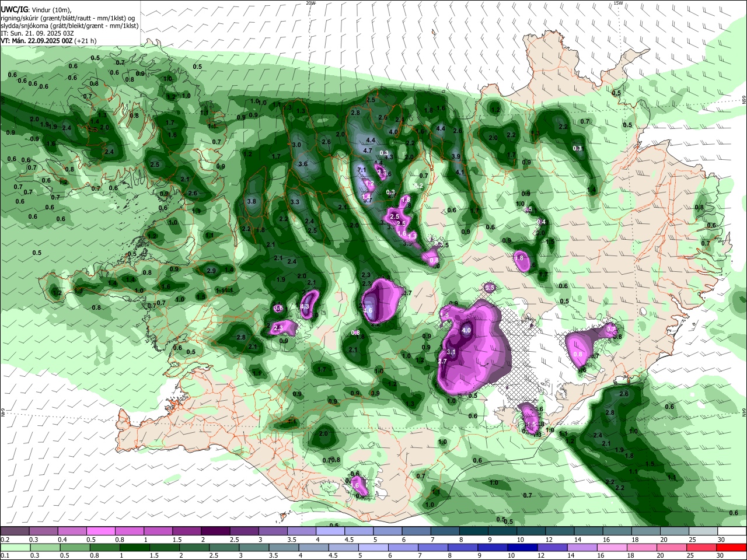Select the deep blue 10 mm swatch in bottom legend row
This screenshot has width=747, height=560.
522,547
